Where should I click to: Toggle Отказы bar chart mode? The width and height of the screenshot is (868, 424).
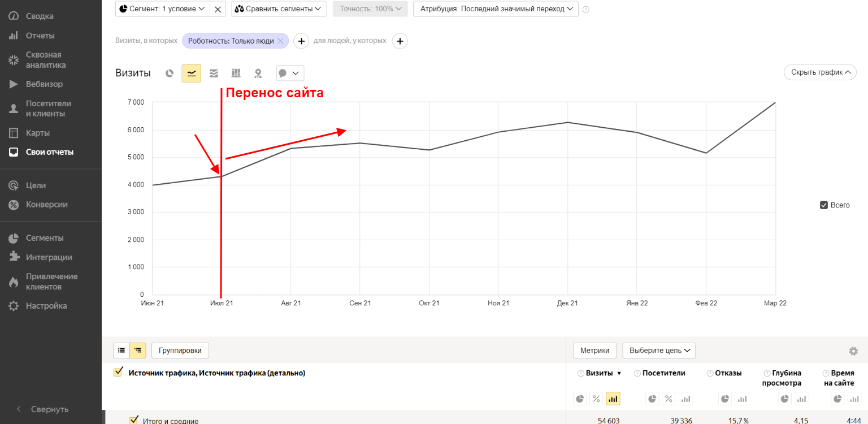[741, 399]
